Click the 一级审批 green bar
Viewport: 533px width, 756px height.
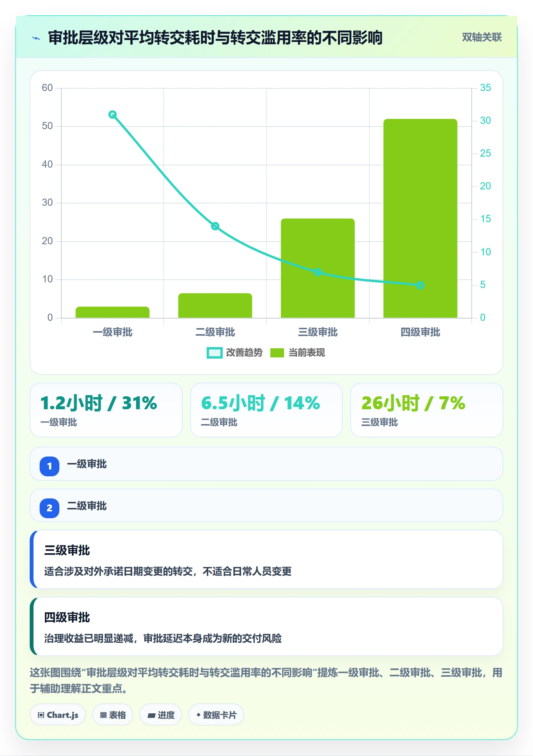[113, 312]
